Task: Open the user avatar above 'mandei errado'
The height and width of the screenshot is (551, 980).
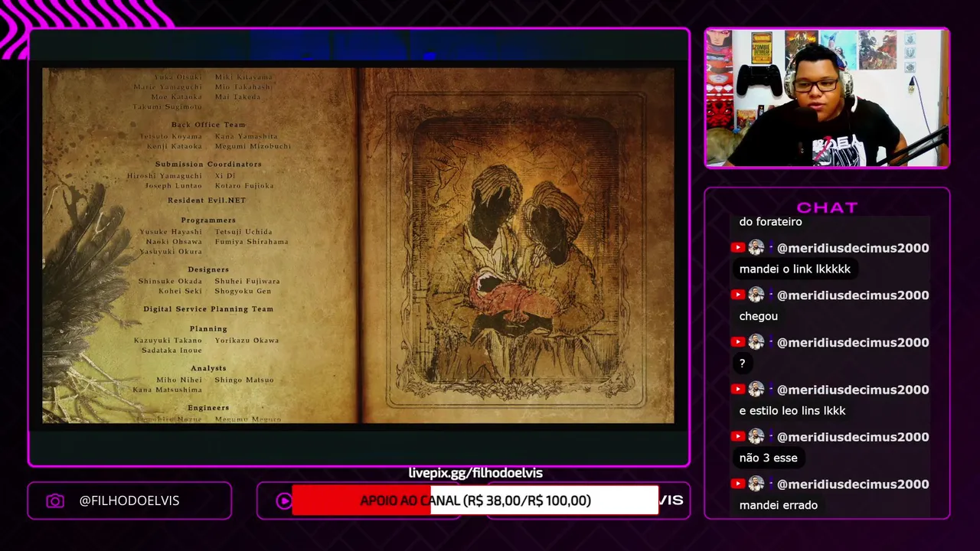Action: pyautogui.click(x=756, y=484)
